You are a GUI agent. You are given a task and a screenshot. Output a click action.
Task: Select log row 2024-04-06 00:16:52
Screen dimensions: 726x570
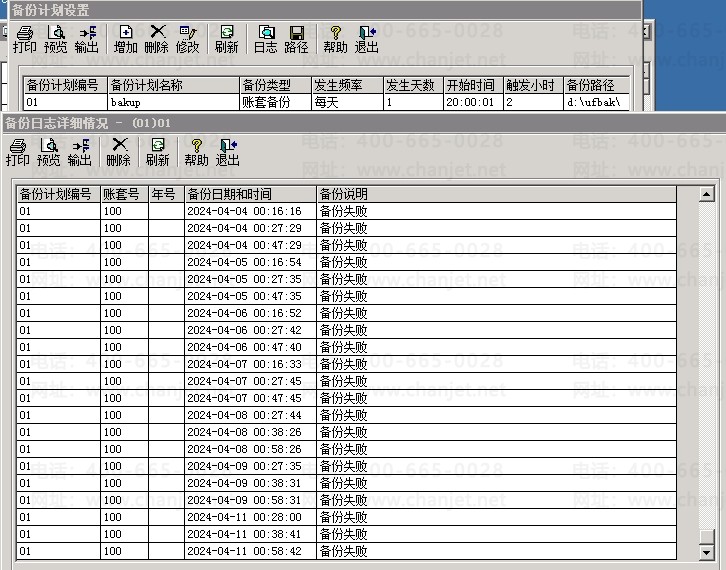[346, 313]
